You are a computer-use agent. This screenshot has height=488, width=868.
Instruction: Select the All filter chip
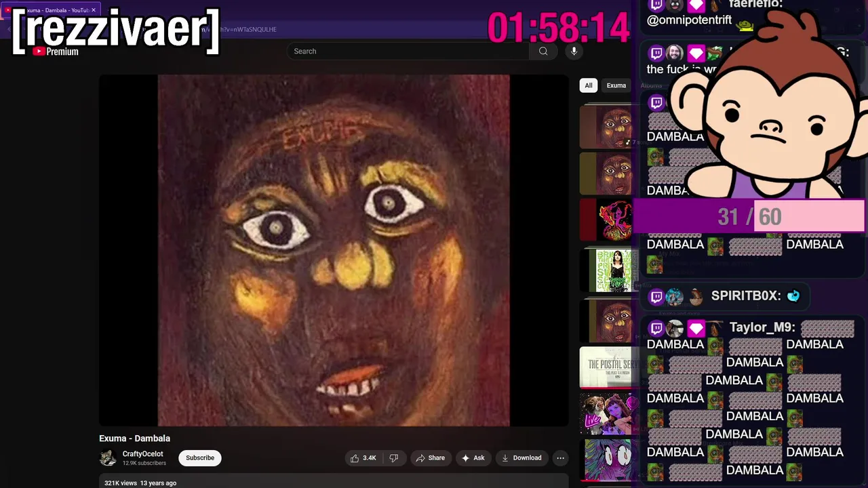(589, 85)
